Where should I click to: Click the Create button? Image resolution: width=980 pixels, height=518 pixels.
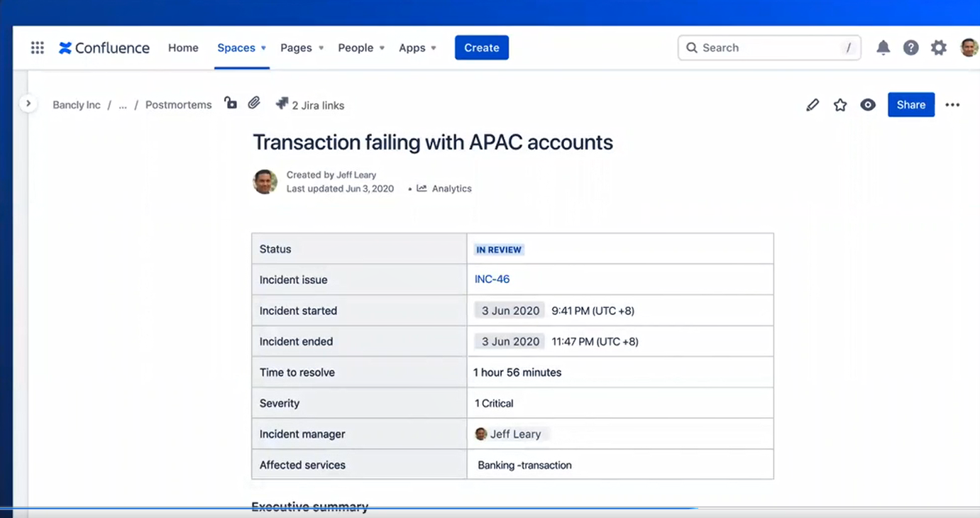click(482, 48)
